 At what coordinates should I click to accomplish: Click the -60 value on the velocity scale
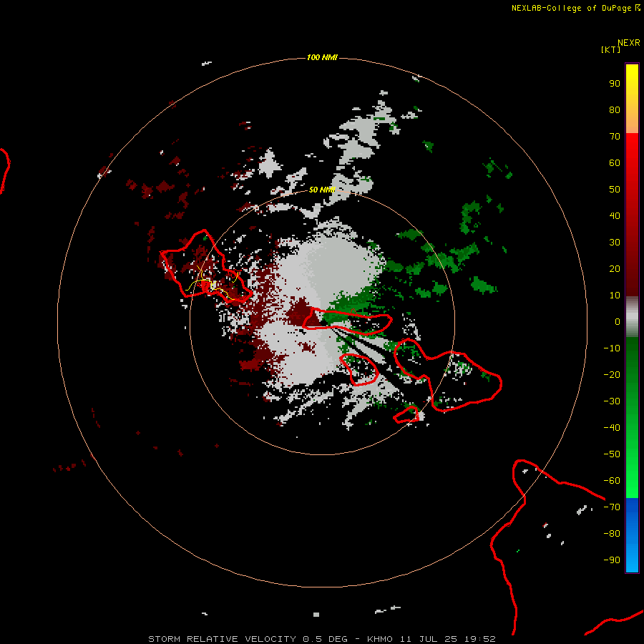click(x=612, y=481)
